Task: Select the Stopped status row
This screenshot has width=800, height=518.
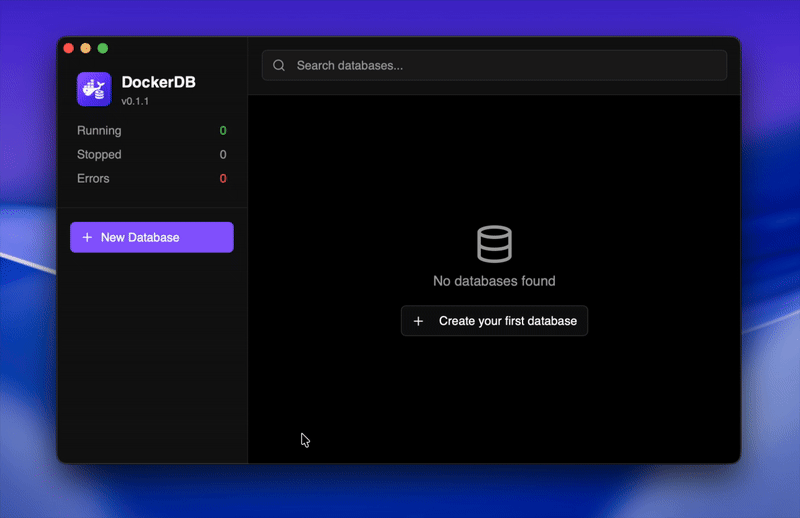Action: point(152,155)
